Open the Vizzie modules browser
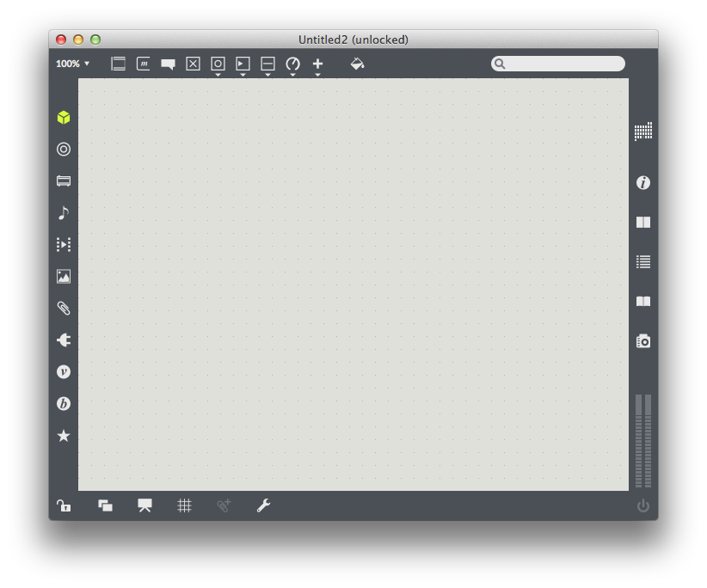Image resolution: width=707 pixels, height=588 pixels. click(x=64, y=371)
